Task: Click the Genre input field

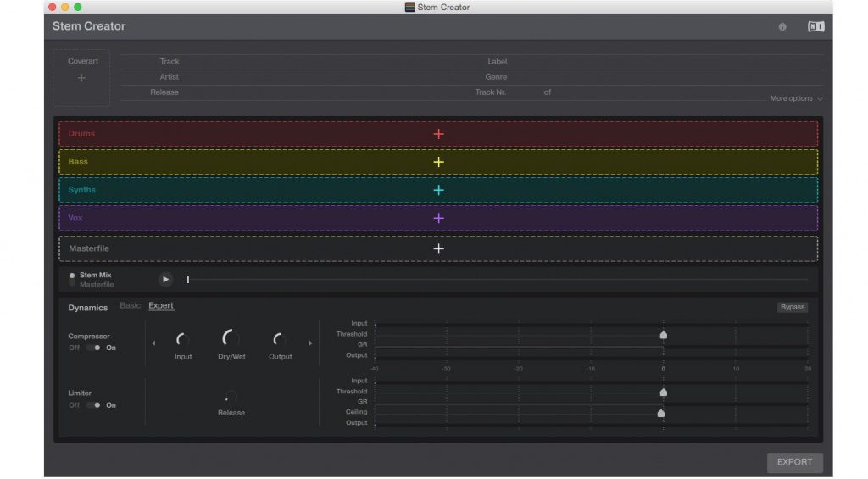Action: 665,77
